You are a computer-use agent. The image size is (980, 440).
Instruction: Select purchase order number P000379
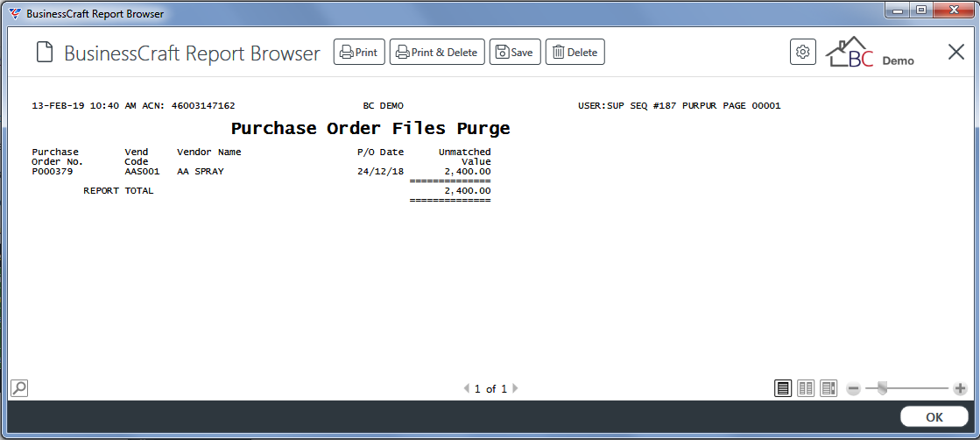click(x=52, y=172)
